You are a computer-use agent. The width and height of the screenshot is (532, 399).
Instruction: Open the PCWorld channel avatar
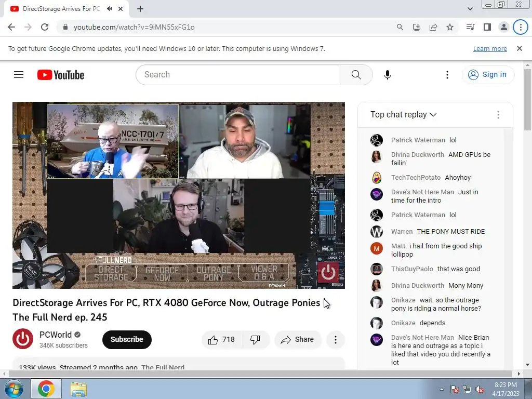23,339
